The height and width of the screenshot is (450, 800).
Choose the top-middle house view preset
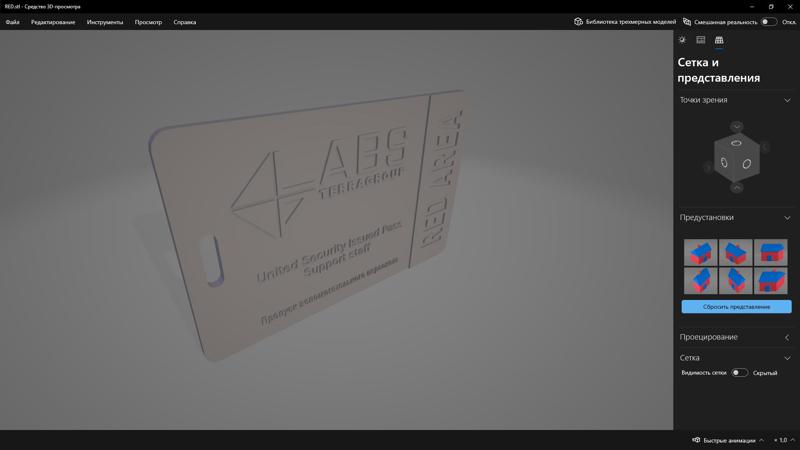736,252
